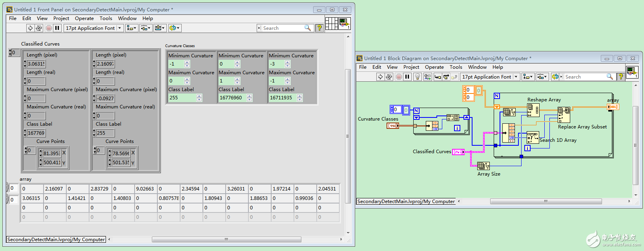
Task: Click Run arrow in Front Panel toolbar
Action: coord(30,28)
